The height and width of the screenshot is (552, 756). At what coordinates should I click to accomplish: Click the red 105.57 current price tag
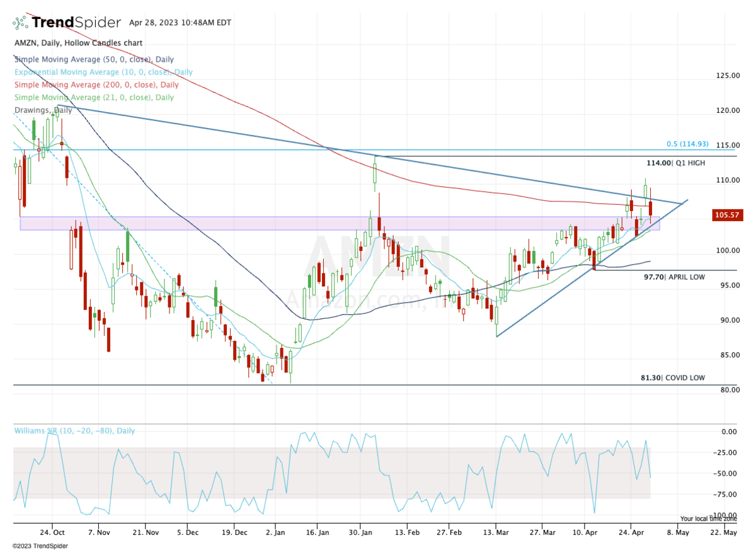point(728,216)
